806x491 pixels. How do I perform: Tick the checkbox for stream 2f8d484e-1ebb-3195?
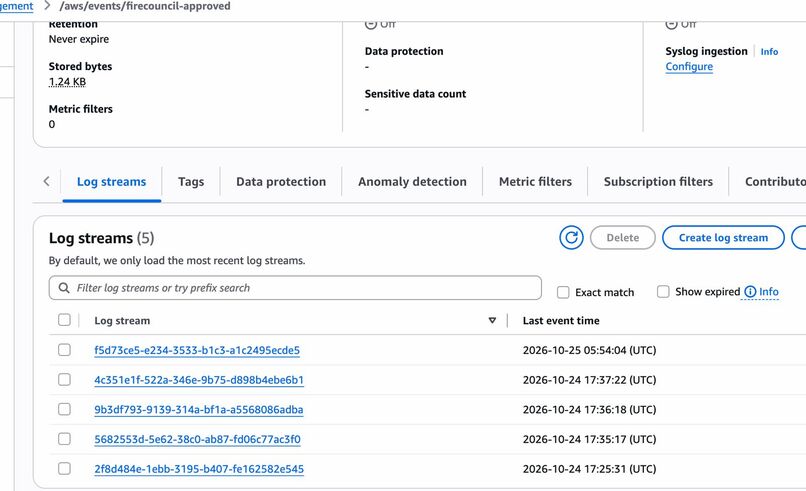[64, 468]
